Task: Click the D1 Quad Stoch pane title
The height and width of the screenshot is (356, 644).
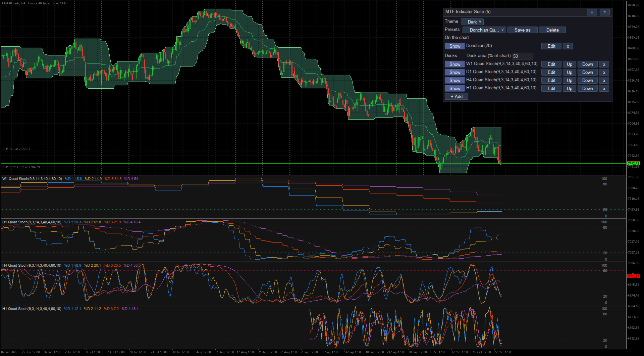Action: point(32,222)
